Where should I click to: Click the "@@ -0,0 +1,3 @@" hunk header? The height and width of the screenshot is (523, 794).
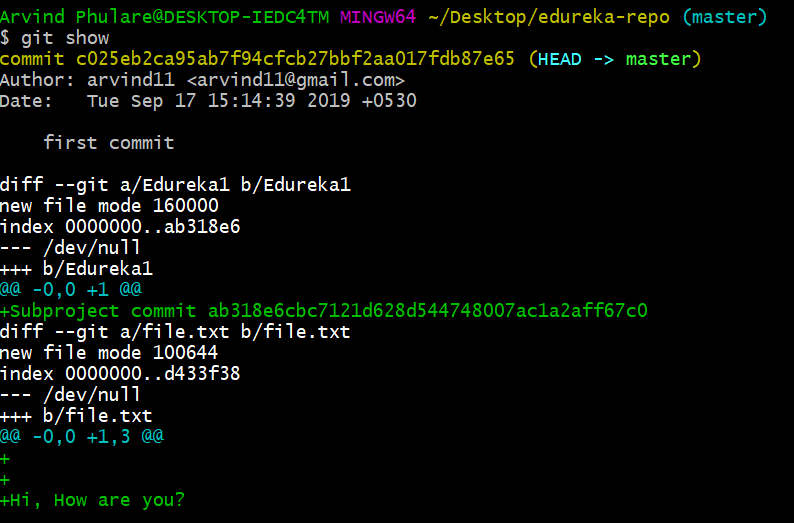click(x=82, y=437)
